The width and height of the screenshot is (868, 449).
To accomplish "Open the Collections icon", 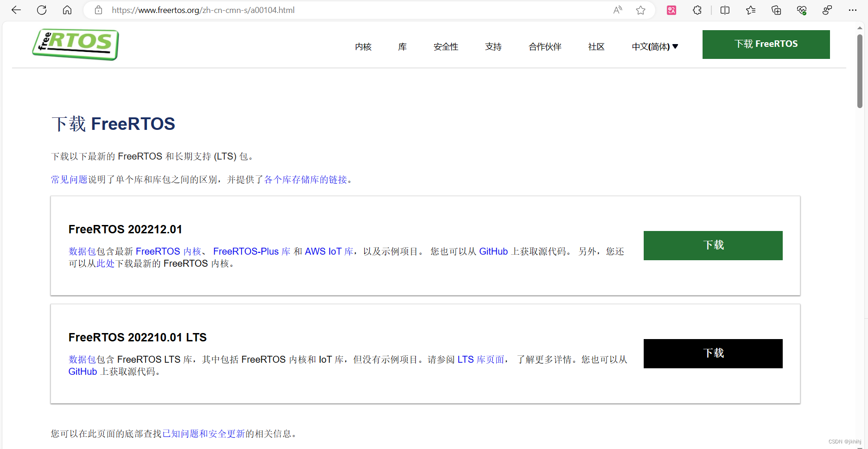I will 776,10.
